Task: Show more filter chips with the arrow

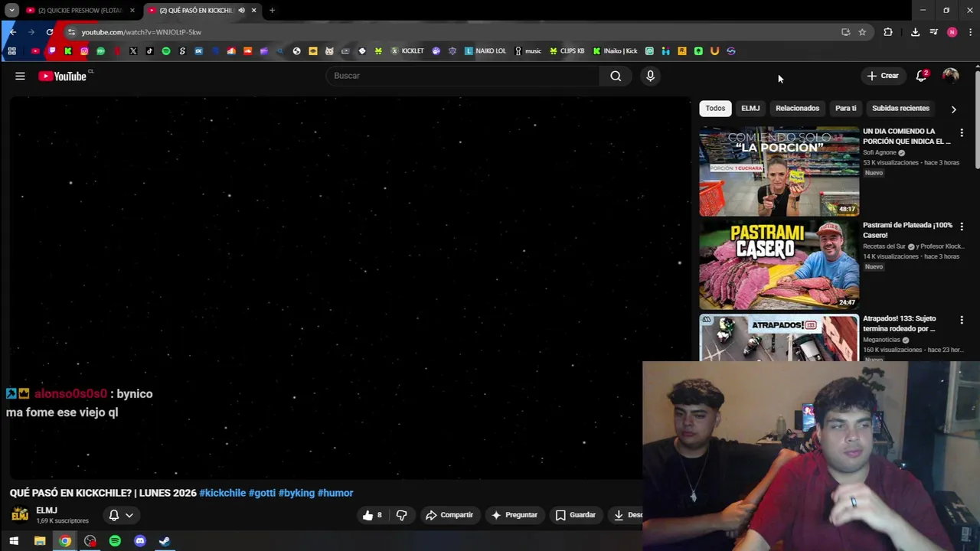Action: 953,109
